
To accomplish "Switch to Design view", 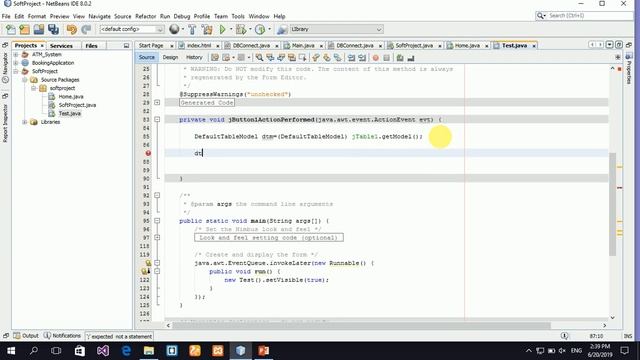I will [170, 58].
